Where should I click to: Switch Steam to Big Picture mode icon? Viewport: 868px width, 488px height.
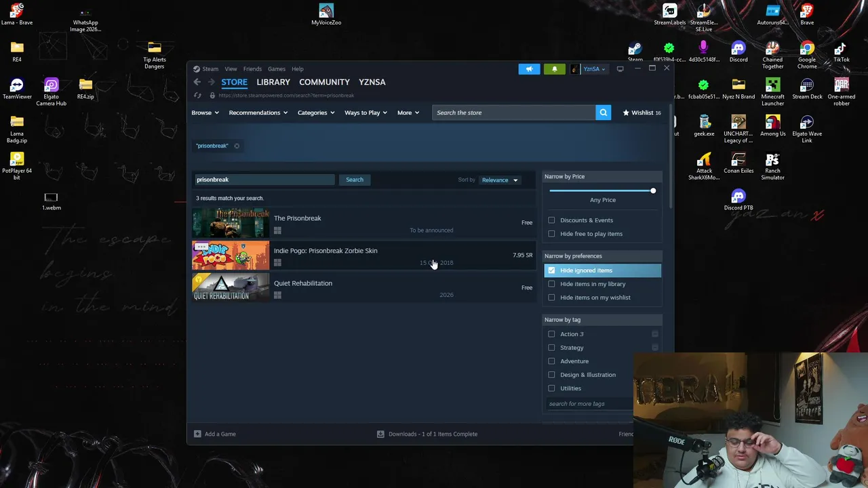tap(620, 68)
